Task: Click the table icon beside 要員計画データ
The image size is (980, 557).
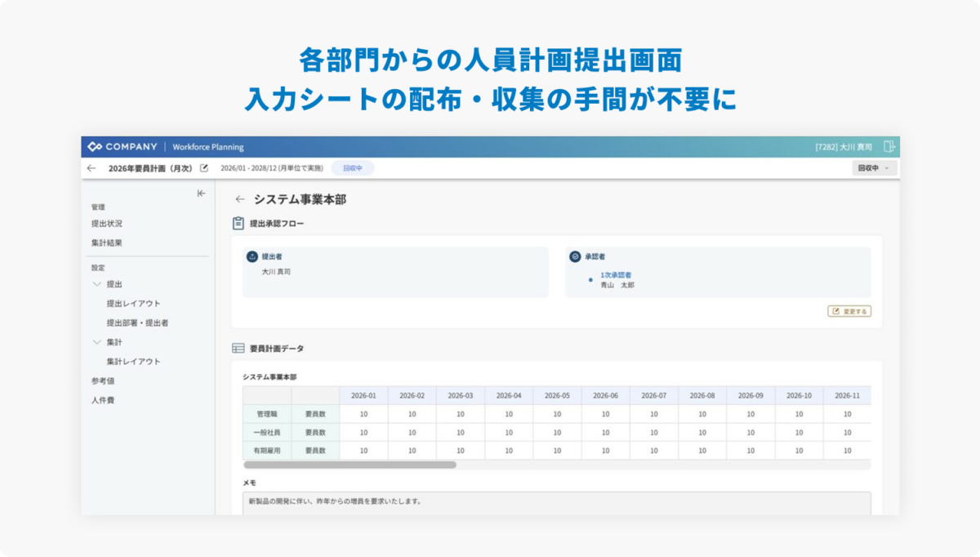Action: point(238,348)
